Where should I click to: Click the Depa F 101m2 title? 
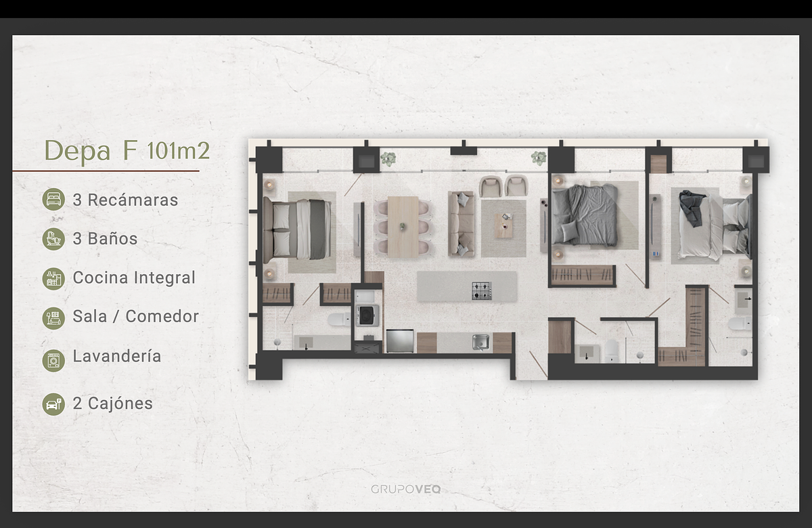(x=127, y=151)
